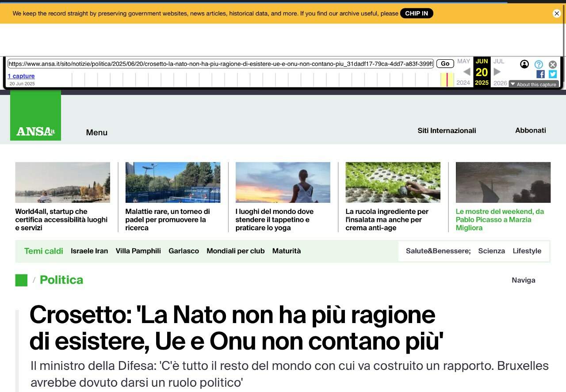Click the Naviga option
This screenshot has width=566, height=392.
pos(524,280)
